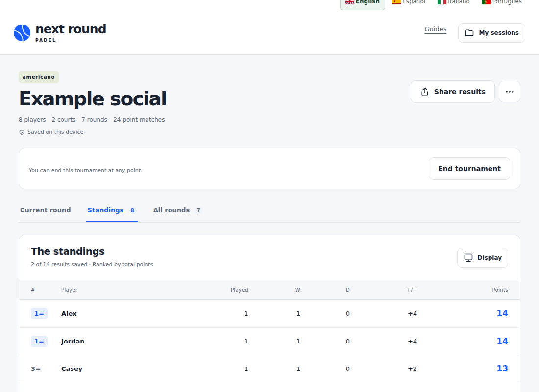The image size is (539, 392).
Task: Click the W column header
Action: tap(298, 290)
